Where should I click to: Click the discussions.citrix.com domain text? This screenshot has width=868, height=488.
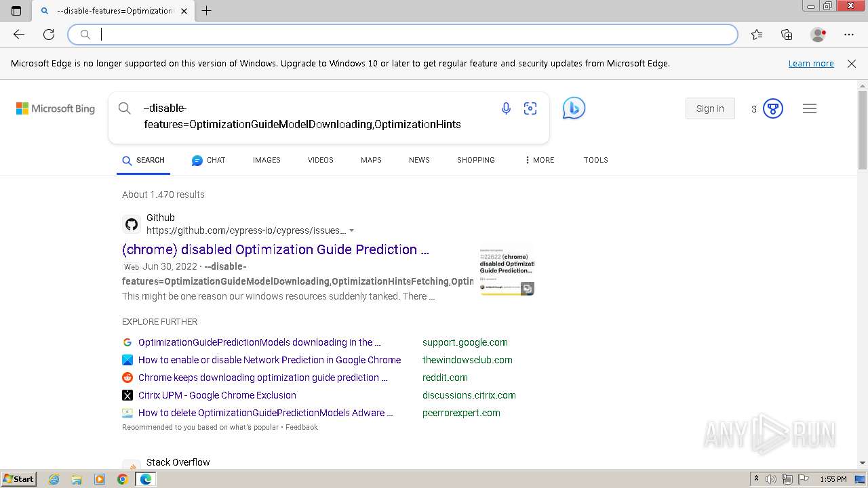pyautogui.click(x=469, y=395)
